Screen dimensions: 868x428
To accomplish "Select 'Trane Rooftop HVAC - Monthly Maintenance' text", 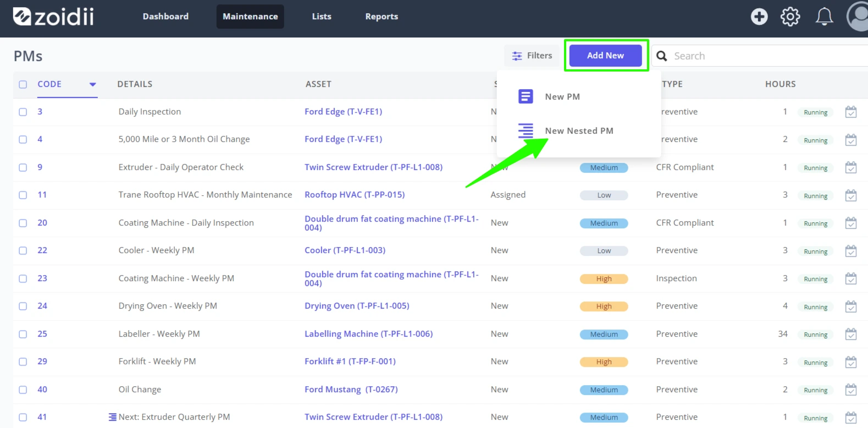I will [205, 195].
